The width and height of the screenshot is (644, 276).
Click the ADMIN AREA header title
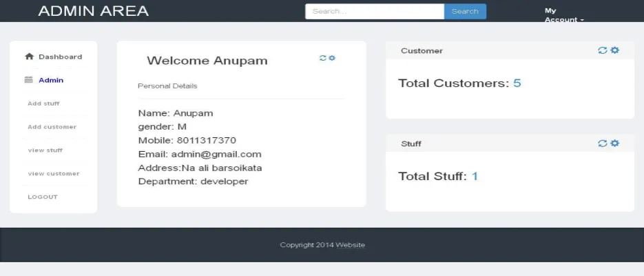point(93,11)
